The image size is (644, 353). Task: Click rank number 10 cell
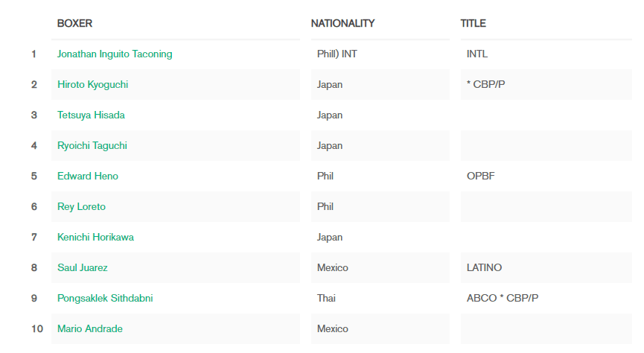pos(37,328)
